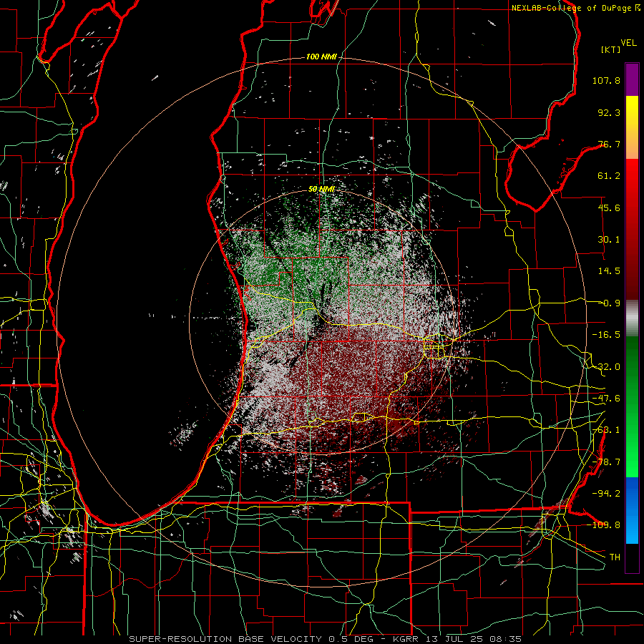Select the -0.9 legend value

coord(610,303)
